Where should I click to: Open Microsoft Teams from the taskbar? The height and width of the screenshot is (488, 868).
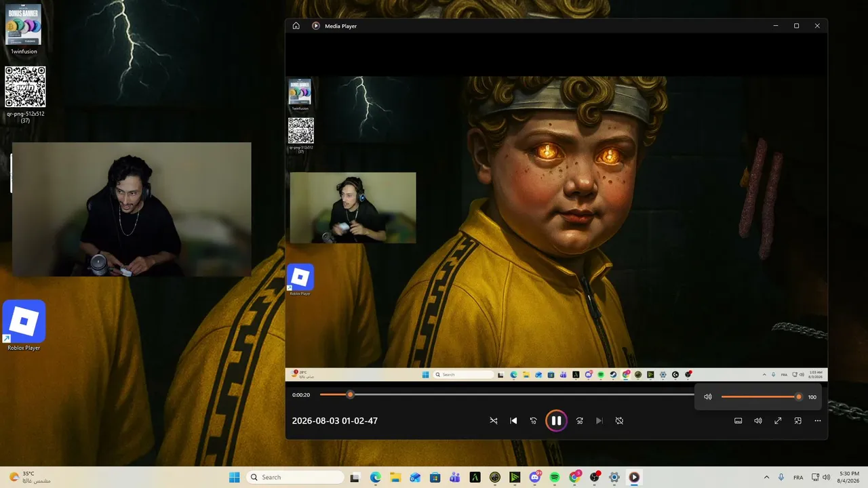455,477
